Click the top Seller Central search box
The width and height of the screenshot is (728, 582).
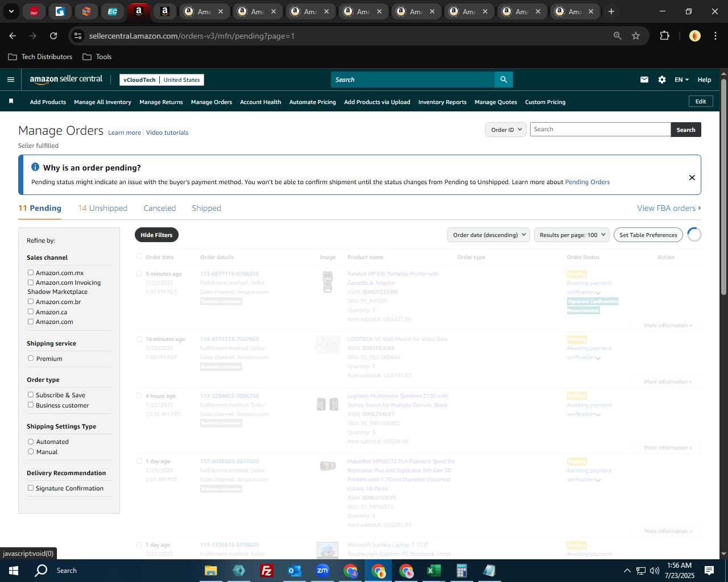(413, 80)
